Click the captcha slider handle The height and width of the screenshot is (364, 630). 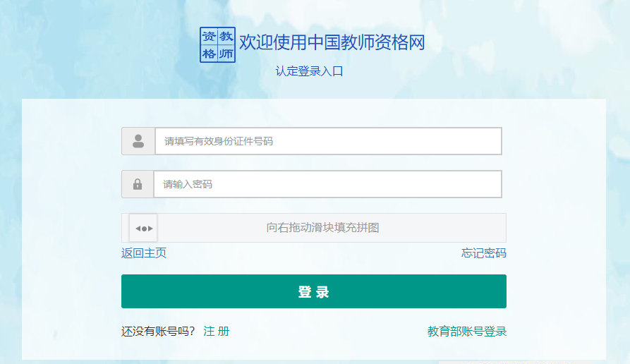coord(143,228)
